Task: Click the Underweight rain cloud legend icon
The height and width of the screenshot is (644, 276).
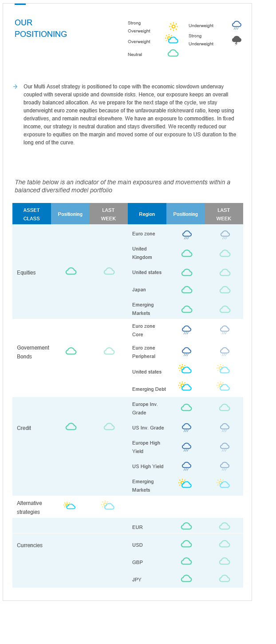Action: click(237, 25)
